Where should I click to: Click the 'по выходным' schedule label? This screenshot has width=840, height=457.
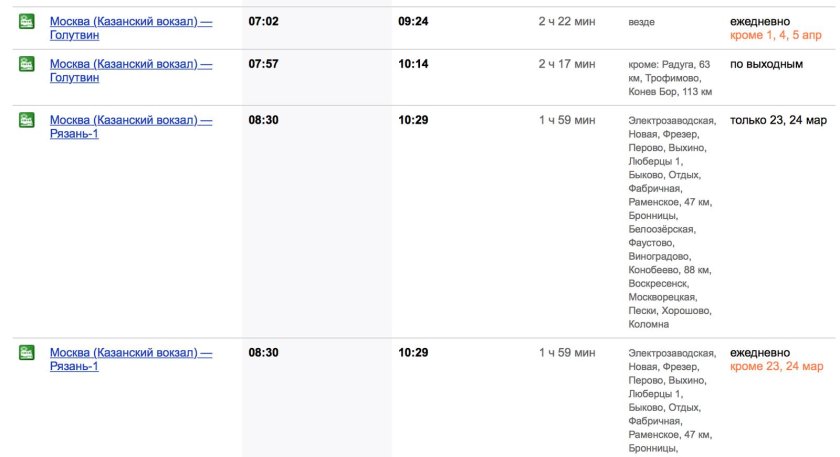[766, 64]
